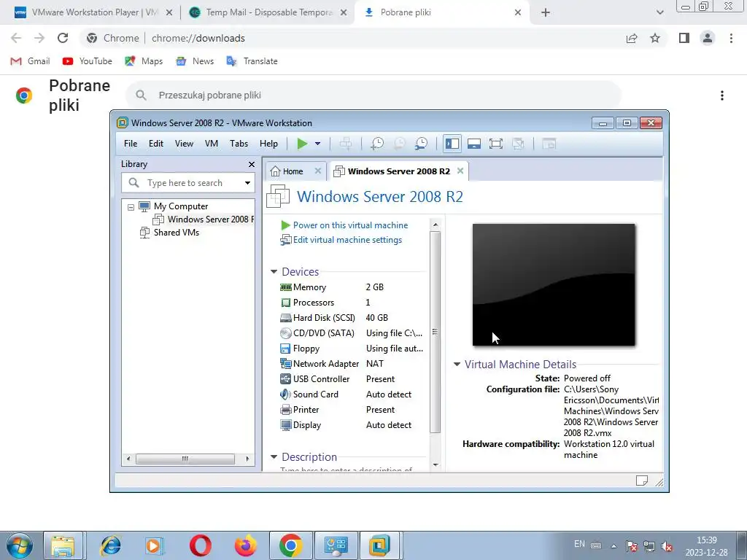Reload the Chrome downloads page

[63, 38]
